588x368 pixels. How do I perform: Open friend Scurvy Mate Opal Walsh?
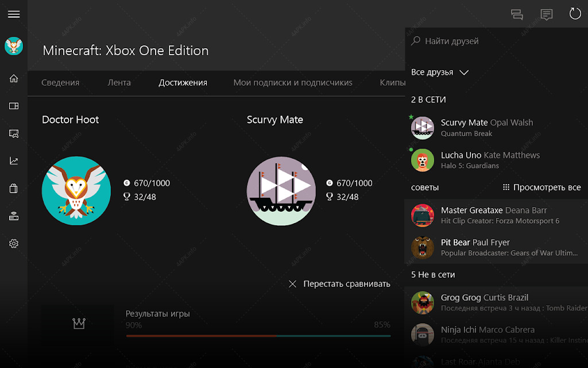[x=497, y=128]
